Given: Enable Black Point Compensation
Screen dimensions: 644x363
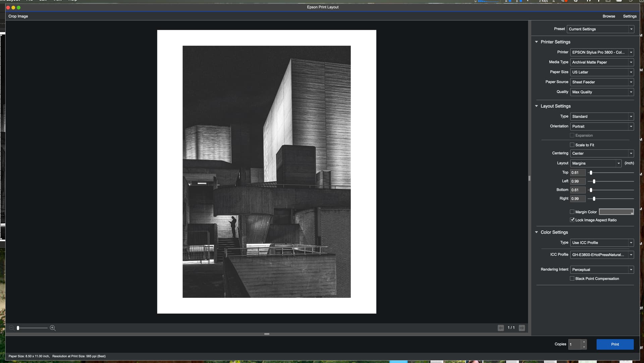Looking at the screenshot, I should pos(572,278).
